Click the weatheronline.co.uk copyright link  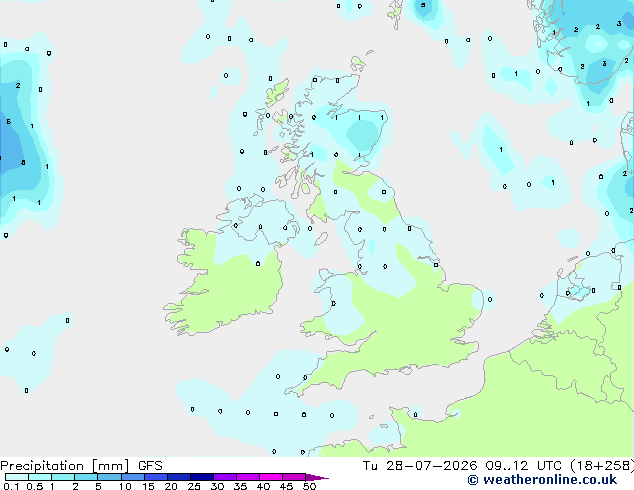pos(542,480)
